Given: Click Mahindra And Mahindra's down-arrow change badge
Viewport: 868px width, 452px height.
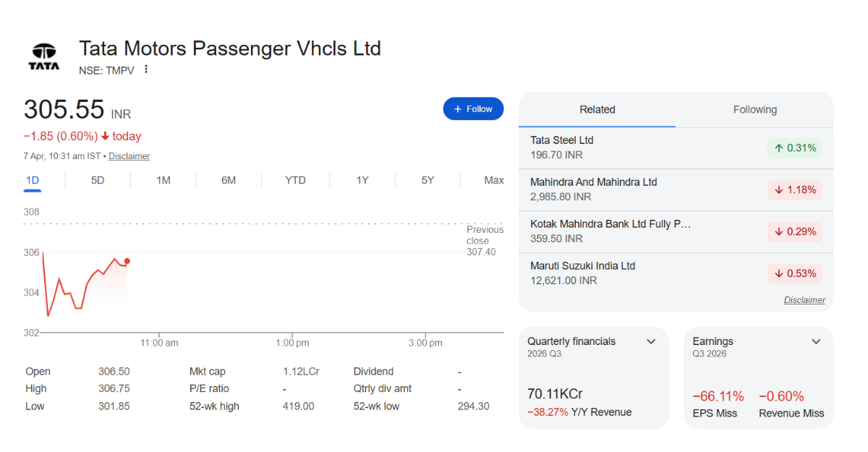Looking at the screenshot, I should pos(794,189).
